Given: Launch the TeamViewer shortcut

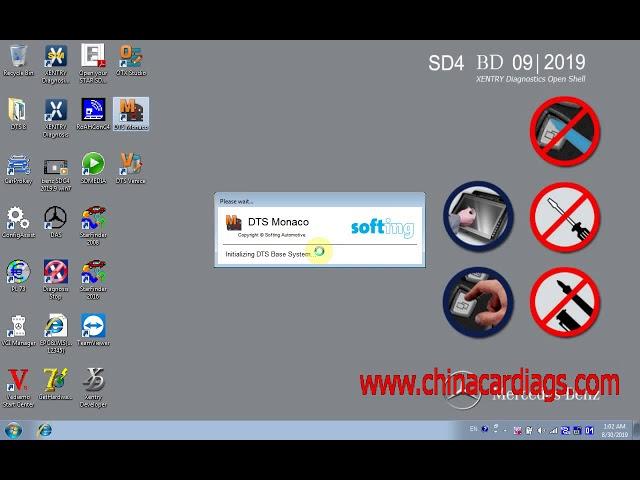Looking at the screenshot, I should pyautogui.click(x=93, y=330).
